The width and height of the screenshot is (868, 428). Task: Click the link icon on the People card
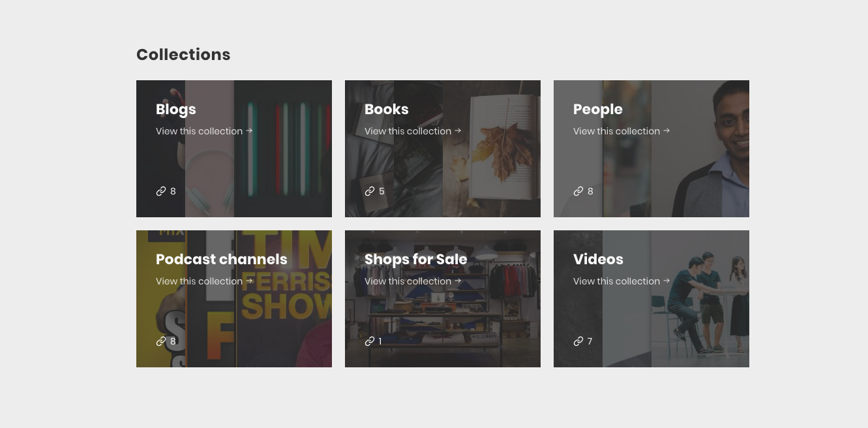[578, 191]
